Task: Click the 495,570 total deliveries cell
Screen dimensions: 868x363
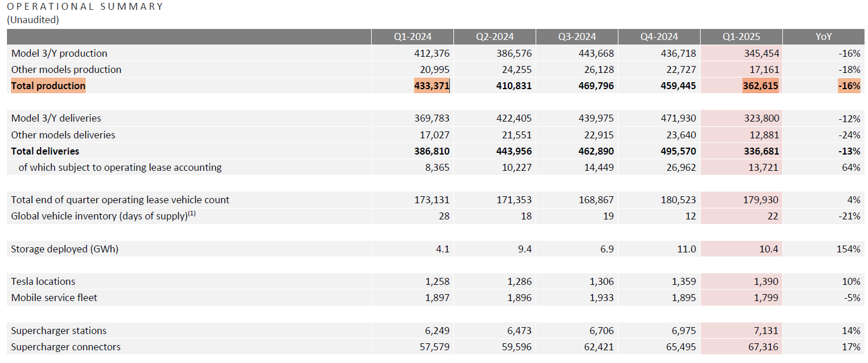Action: [x=677, y=151]
